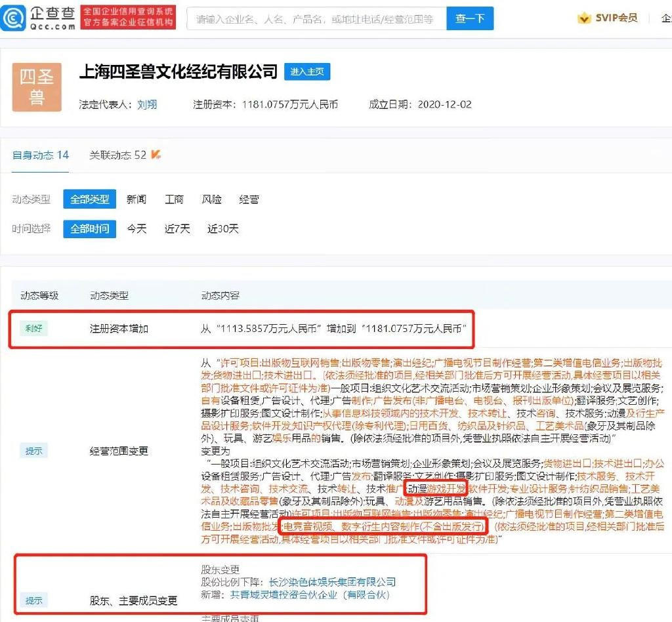Click 动态类型 column header
The image size is (672, 622).
click(109, 295)
